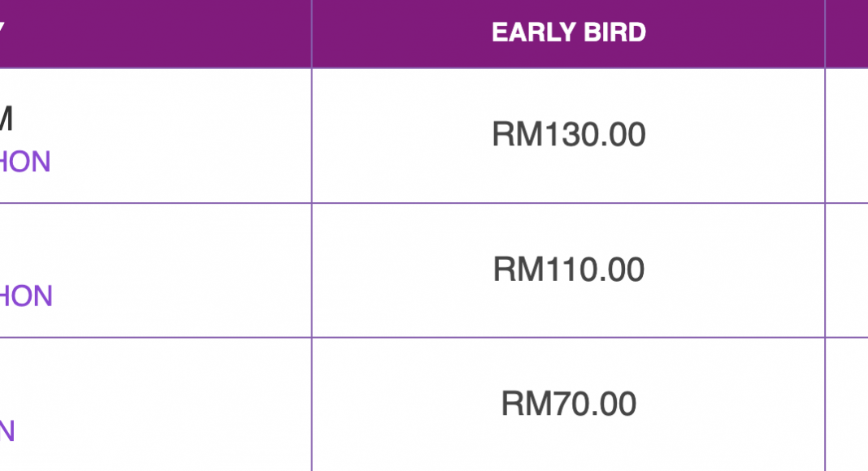Click the empty cell right of RM110.00

[x=846, y=270]
